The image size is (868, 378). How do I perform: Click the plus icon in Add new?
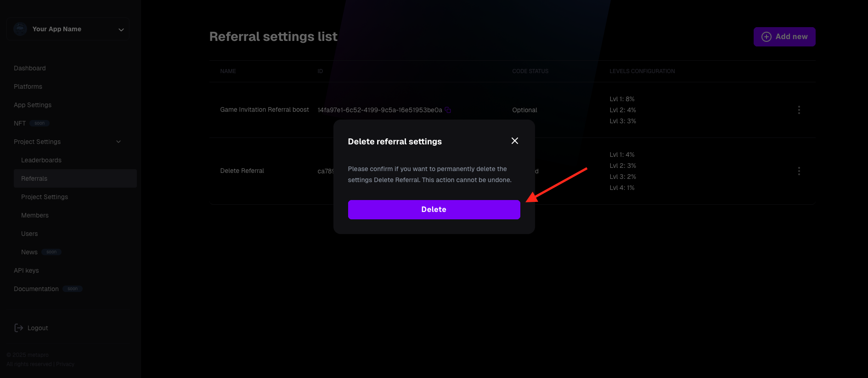(x=767, y=37)
